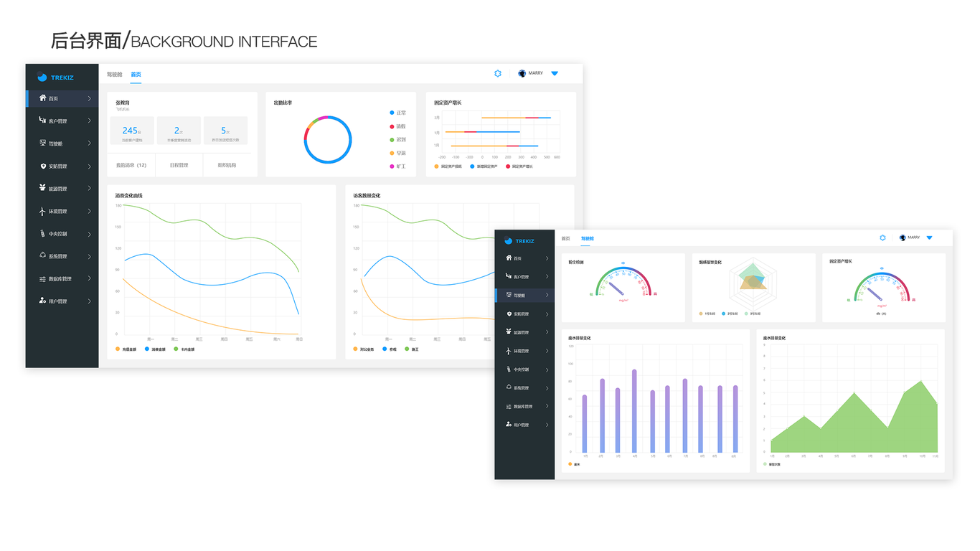
Task: Click MARRY avatar in front window header
Action: tap(903, 237)
